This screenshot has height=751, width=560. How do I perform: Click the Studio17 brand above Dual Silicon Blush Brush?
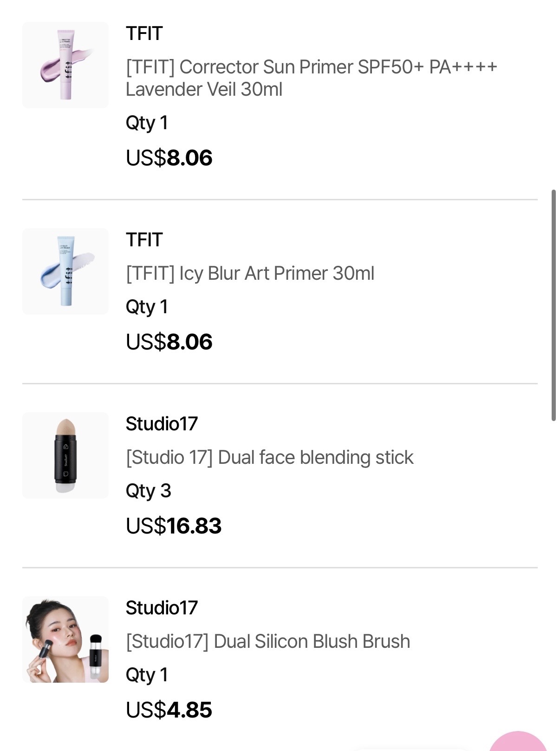tap(162, 608)
